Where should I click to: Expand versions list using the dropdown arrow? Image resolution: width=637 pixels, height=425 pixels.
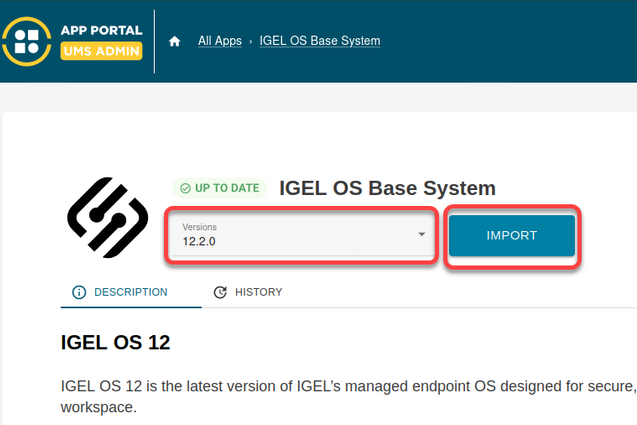tap(422, 235)
